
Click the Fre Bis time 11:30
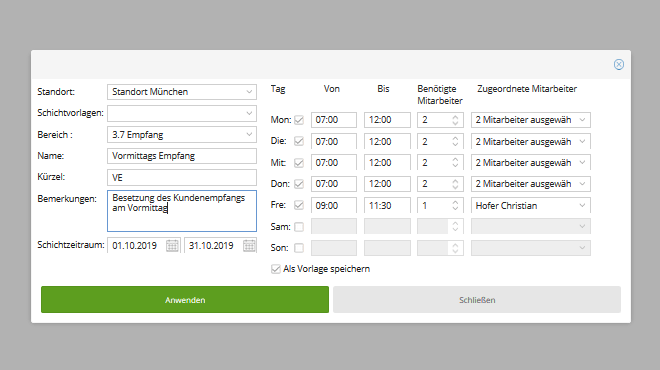point(387,205)
